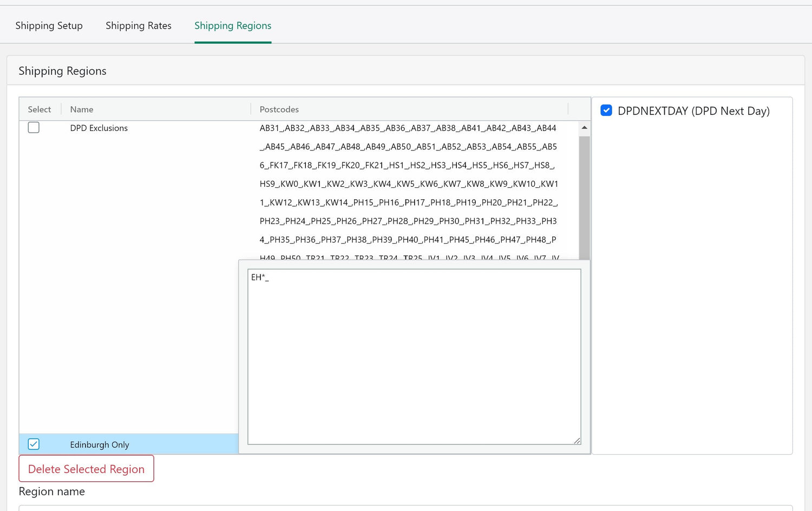Click the divider between Name and Postcodes columns
The height and width of the screenshot is (511, 812).
tap(251, 109)
